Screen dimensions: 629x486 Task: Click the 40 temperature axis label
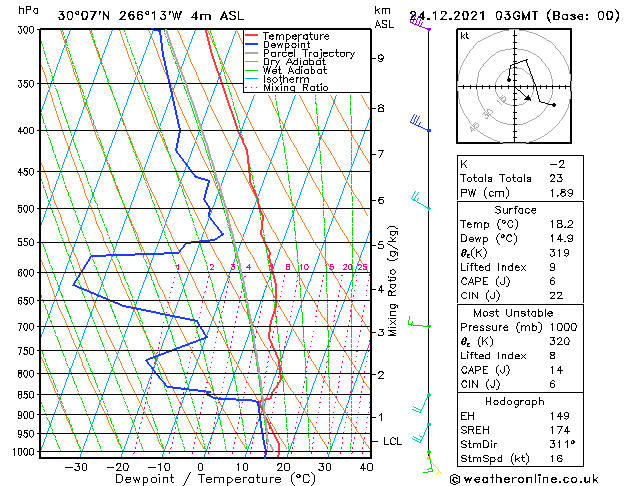point(366,467)
